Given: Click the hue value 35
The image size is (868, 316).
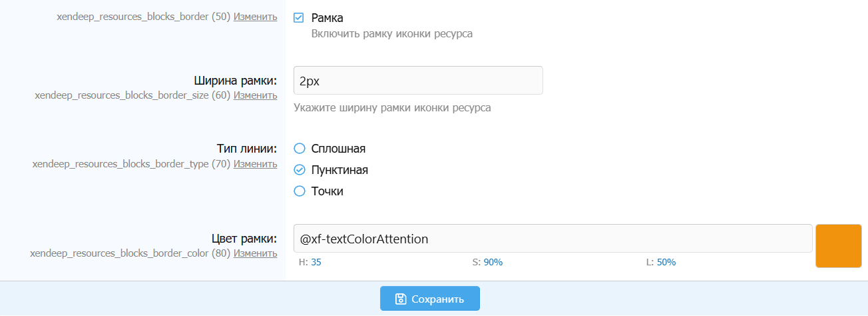Looking at the screenshot, I should coord(316,263).
